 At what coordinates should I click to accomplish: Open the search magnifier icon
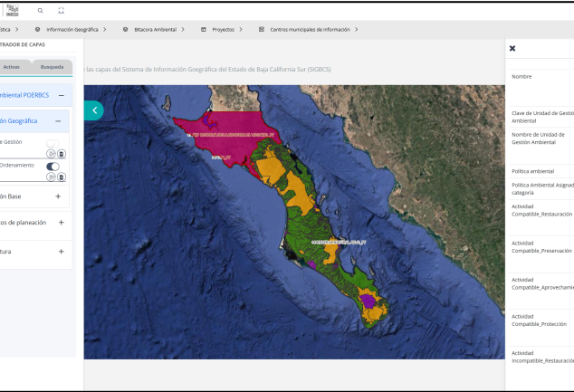click(40, 11)
